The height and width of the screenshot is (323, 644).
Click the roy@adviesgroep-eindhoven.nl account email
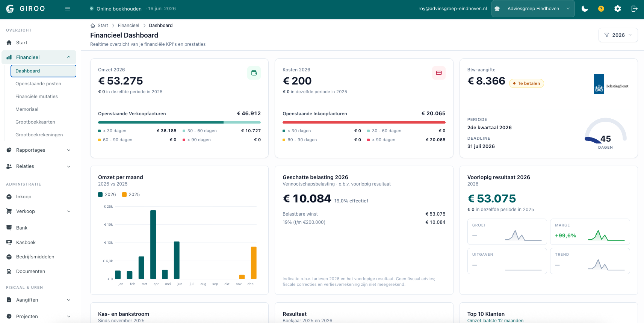pyautogui.click(x=452, y=9)
